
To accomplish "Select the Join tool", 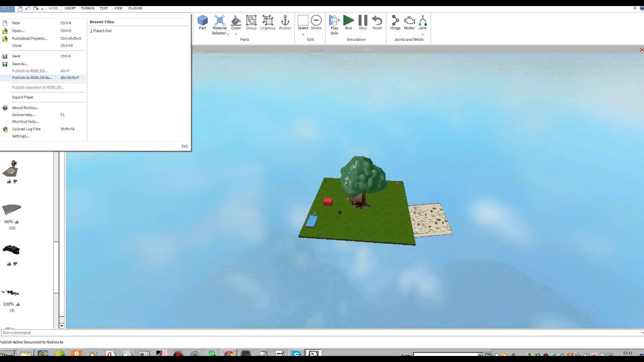I will tap(423, 23).
